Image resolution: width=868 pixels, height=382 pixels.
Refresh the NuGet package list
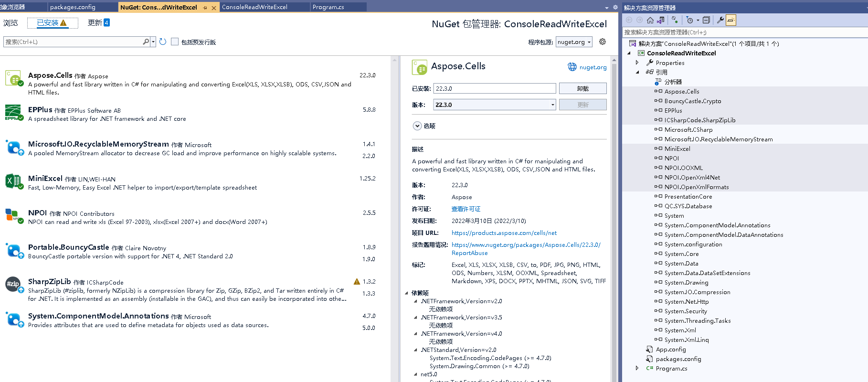pos(163,42)
